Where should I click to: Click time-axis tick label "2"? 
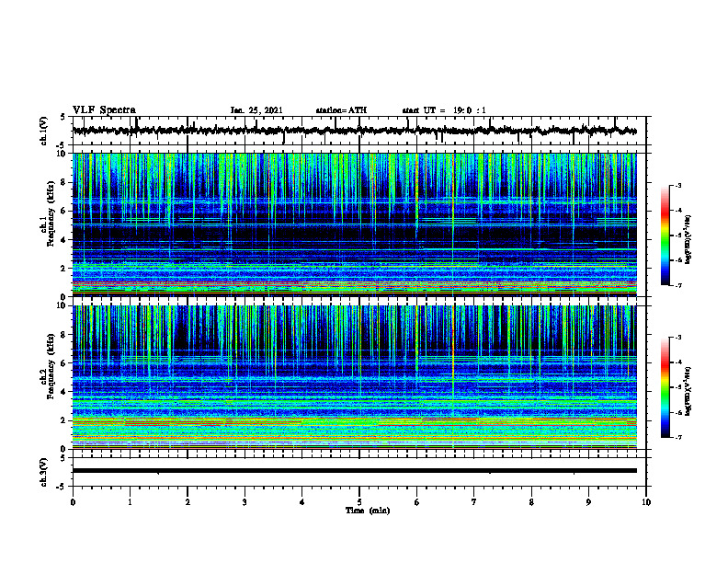(188, 502)
